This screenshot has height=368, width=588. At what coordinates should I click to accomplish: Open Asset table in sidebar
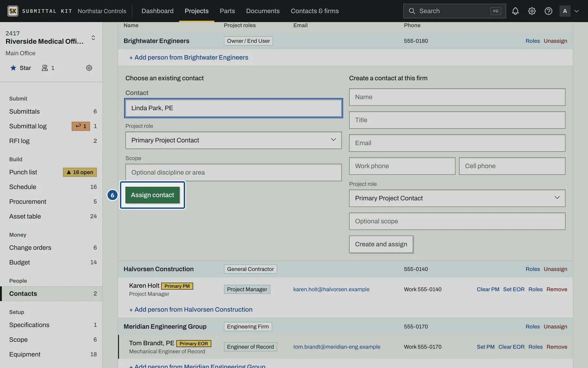(51, 216)
